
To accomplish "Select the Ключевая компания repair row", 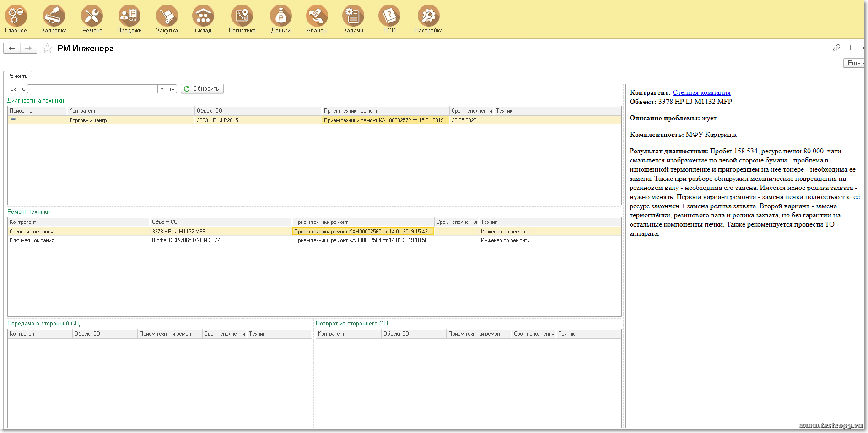I will pyautogui.click(x=32, y=240).
